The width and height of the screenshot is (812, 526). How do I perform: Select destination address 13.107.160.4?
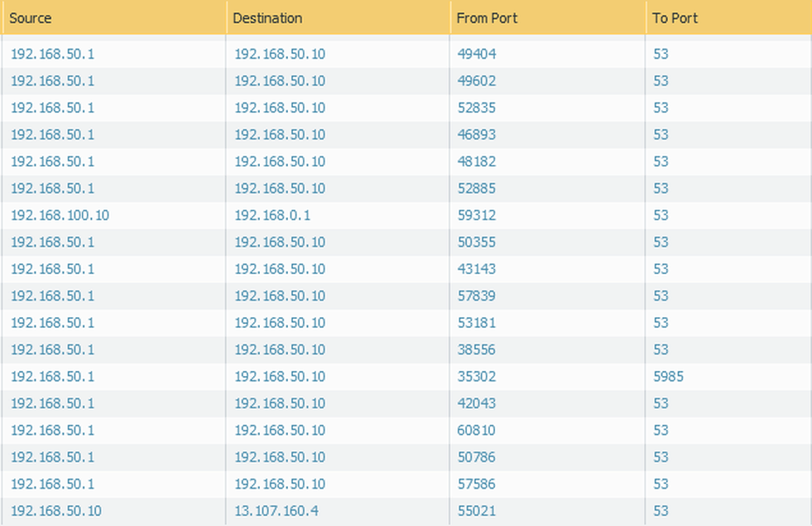click(x=276, y=511)
